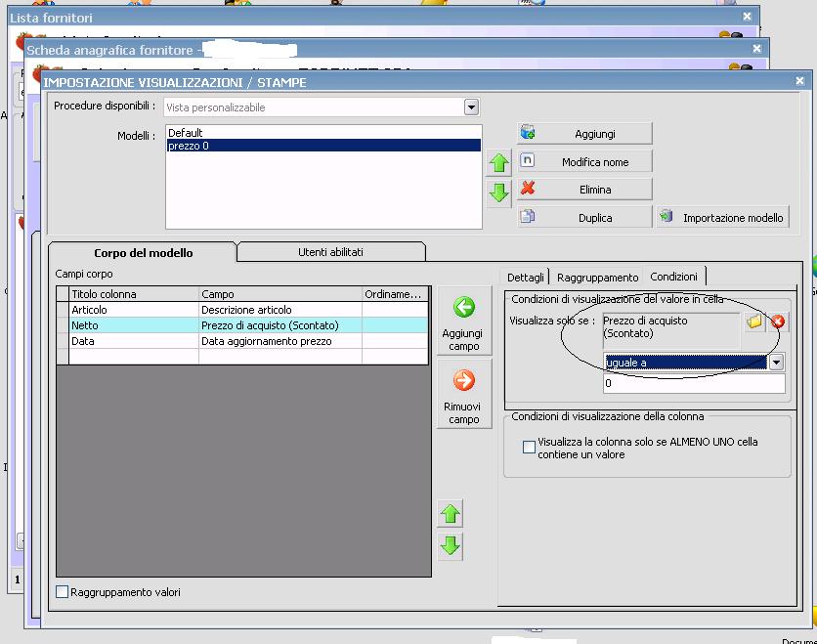Toggle 'Visualizza la colonna solo se ALMENO UNO' checkbox

pos(529,447)
